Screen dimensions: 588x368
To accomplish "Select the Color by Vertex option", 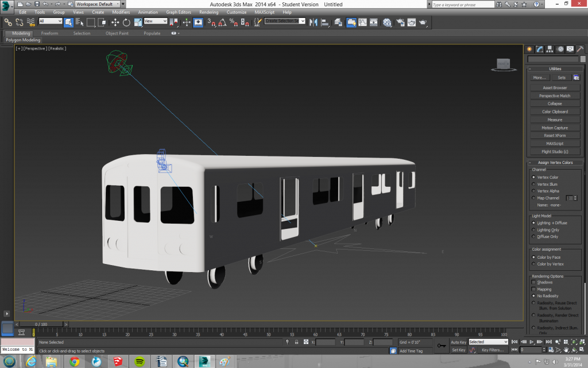I will coord(533,264).
